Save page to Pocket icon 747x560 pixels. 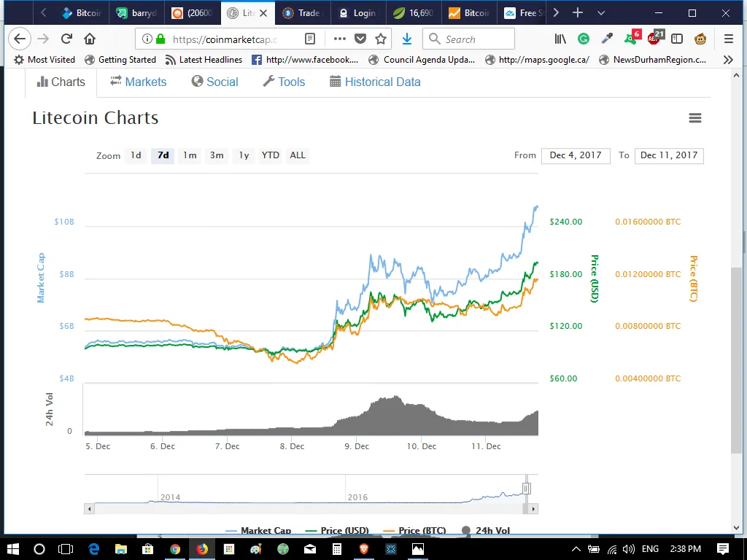(360, 39)
